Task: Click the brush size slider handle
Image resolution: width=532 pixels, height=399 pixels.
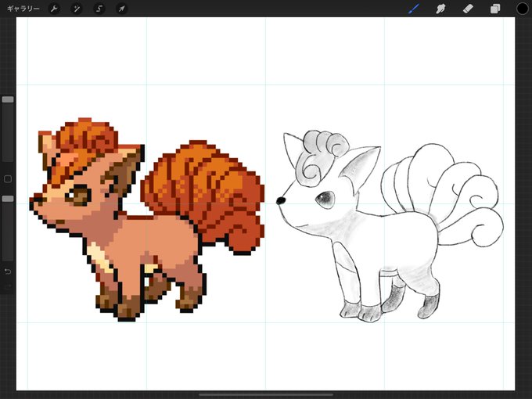Action: click(x=8, y=99)
